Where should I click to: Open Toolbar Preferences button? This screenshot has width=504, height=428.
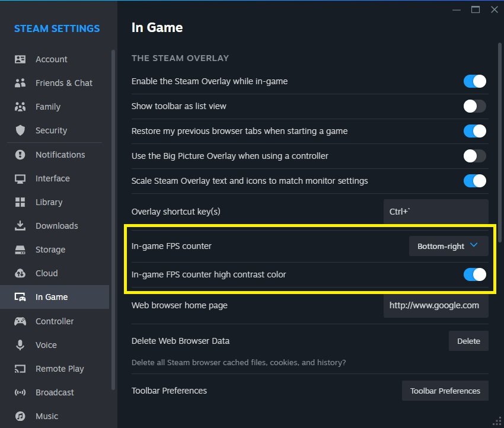pos(445,391)
